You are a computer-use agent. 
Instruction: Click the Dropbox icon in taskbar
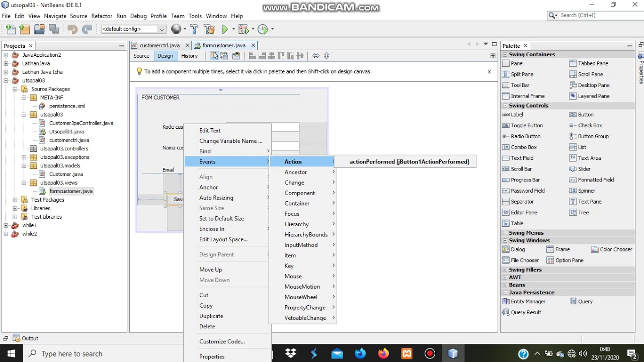pyautogui.click(x=291, y=353)
